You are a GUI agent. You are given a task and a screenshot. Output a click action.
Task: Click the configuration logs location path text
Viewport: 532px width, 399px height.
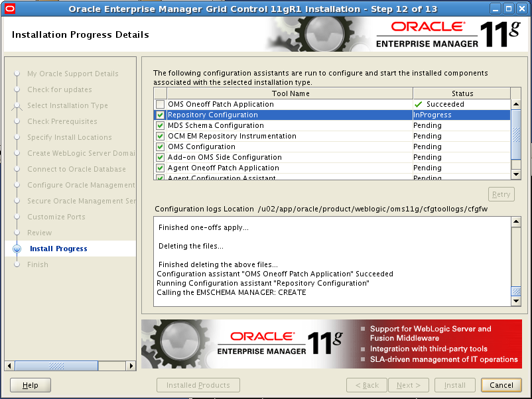[x=373, y=209]
